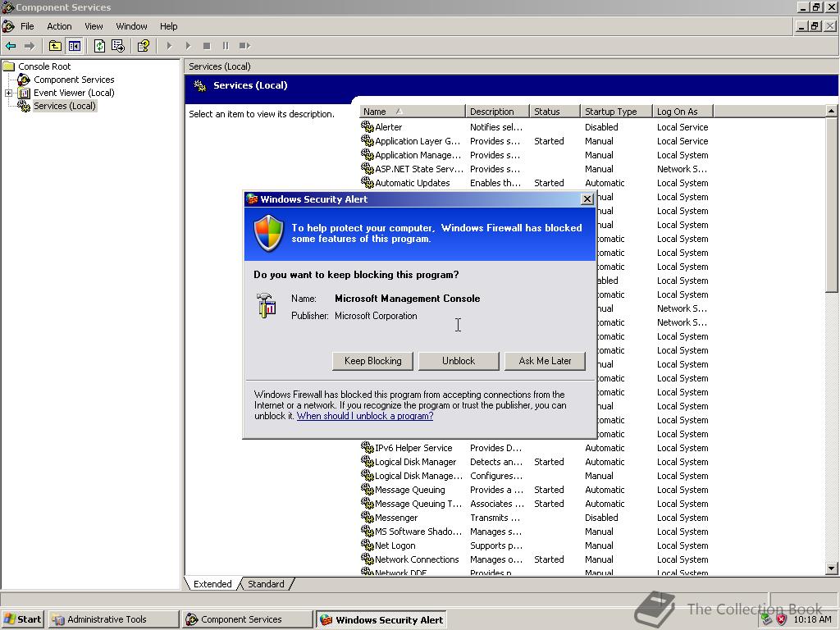Click the taskbar clock showing 10:18 AM

coord(812,619)
